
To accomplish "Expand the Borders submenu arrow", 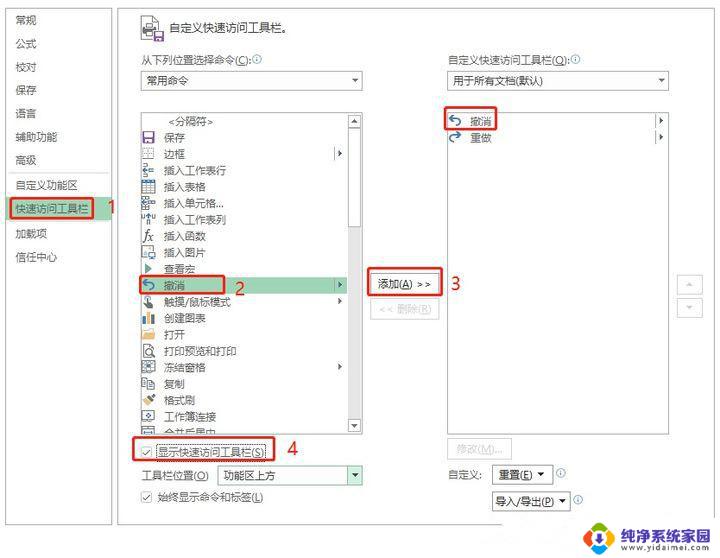I will point(340,153).
